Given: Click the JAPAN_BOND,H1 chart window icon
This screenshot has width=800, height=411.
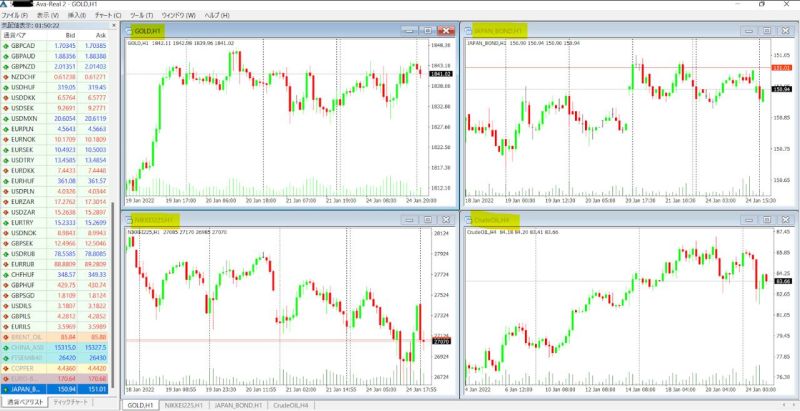Looking at the screenshot, I should (469, 31).
